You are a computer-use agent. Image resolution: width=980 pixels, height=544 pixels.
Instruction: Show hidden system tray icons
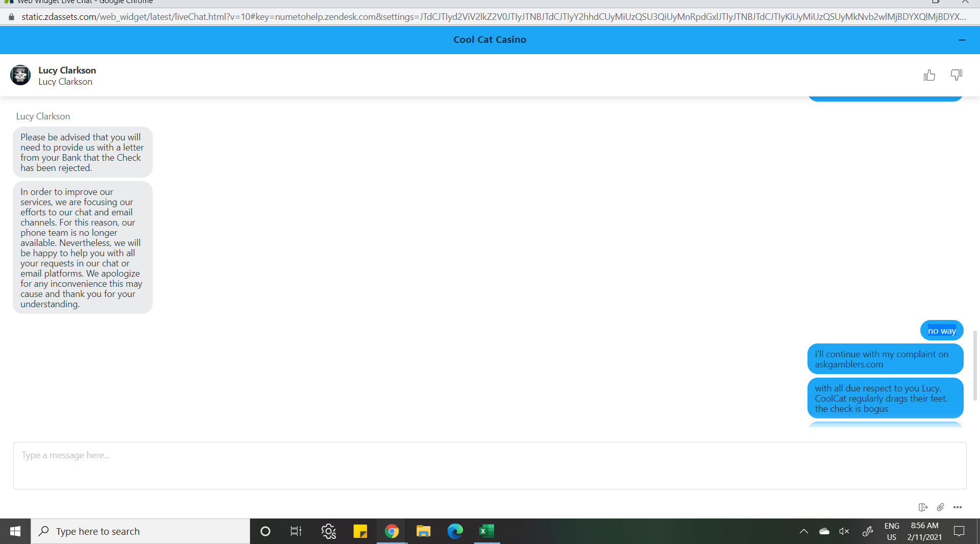point(803,531)
